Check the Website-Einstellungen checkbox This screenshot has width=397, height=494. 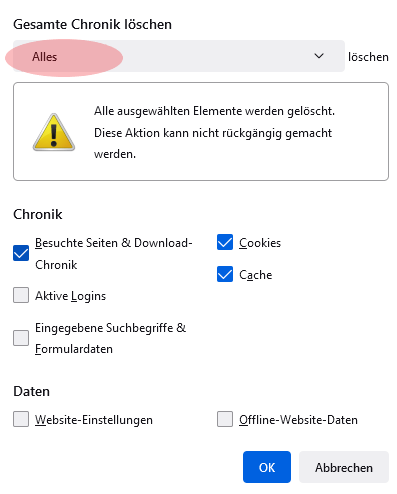point(21,419)
